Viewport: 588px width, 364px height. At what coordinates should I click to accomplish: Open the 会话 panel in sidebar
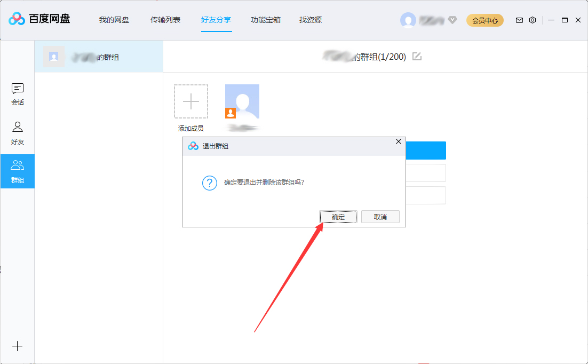coord(18,93)
